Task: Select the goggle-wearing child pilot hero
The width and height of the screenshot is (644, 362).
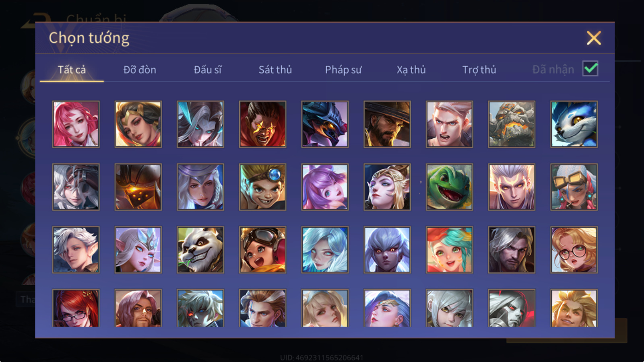Action: [262, 250]
